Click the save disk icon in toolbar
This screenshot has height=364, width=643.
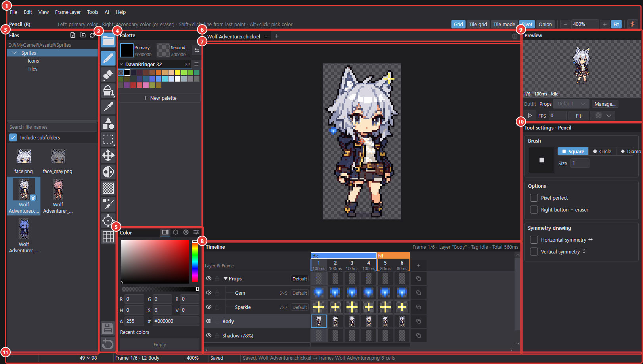[108, 328]
